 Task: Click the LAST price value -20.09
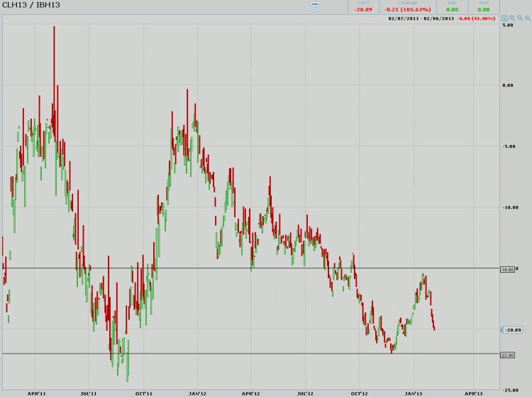363,9
